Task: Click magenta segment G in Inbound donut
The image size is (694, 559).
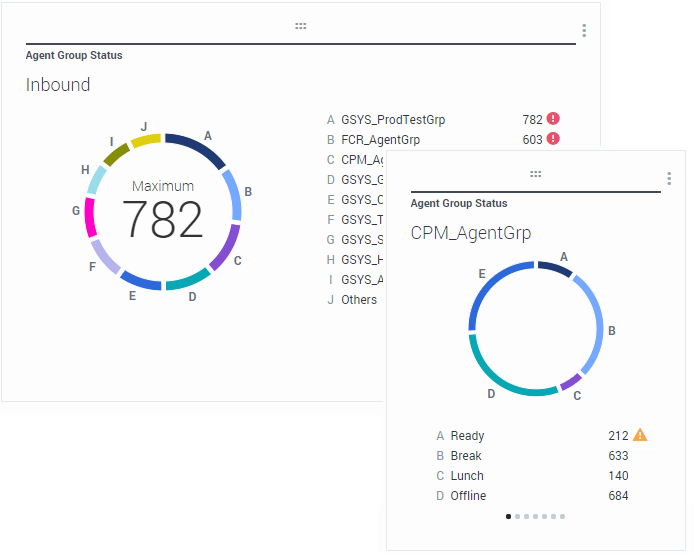Action: pyautogui.click(x=90, y=217)
